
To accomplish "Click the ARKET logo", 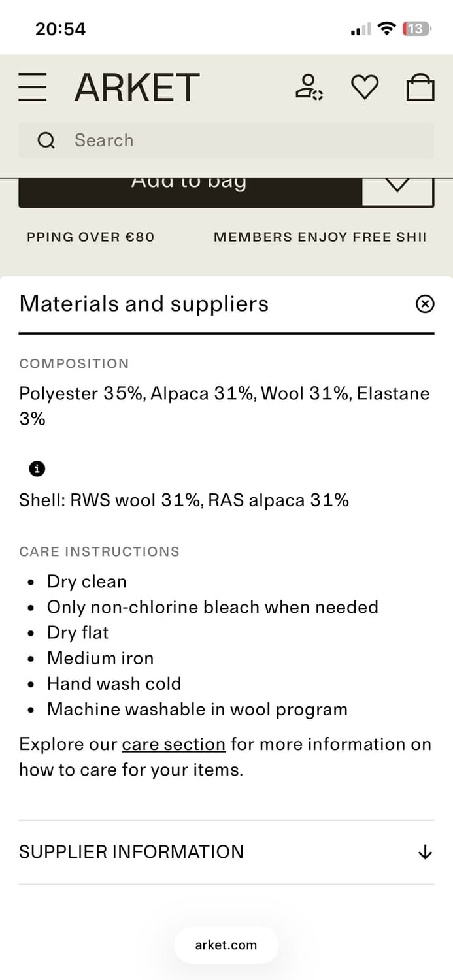I will pyautogui.click(x=137, y=88).
